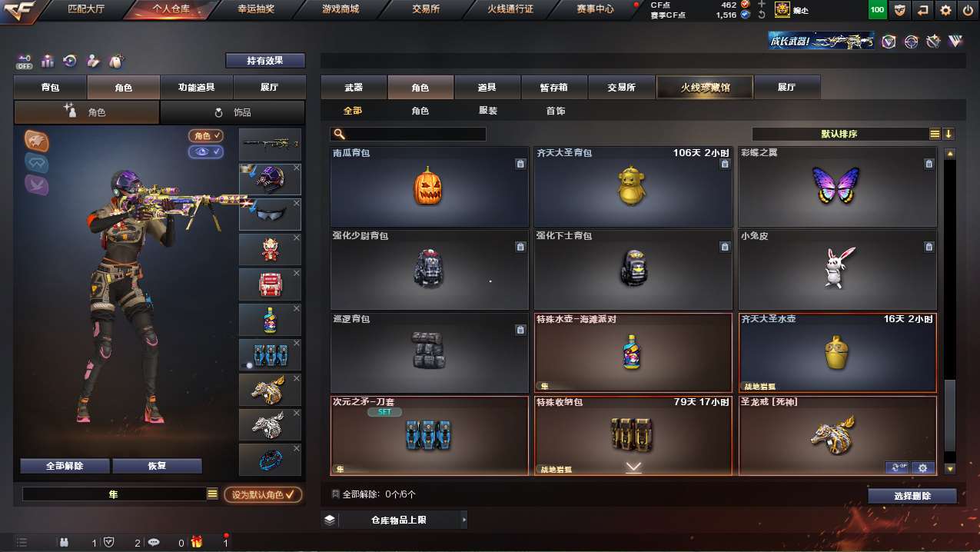The image size is (980, 552).
Task: Click the refresh icon beside 赛季CF点
Action: [762, 15]
